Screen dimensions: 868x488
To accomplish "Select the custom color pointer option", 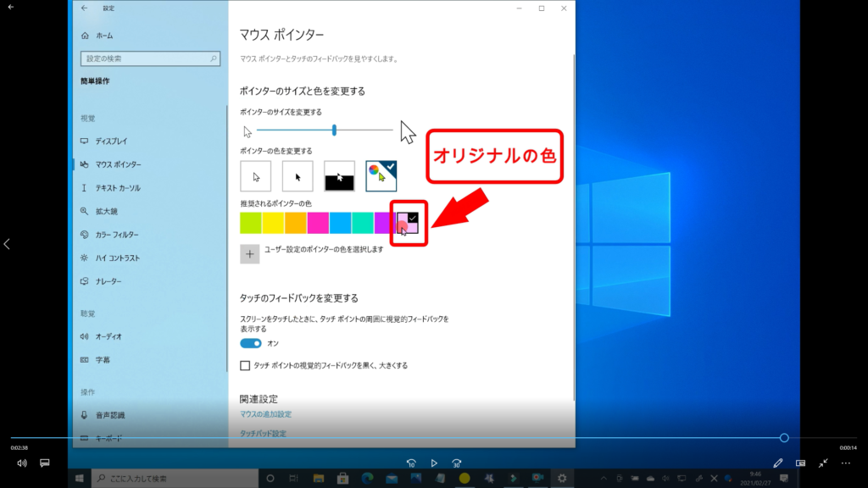I will [x=381, y=175].
